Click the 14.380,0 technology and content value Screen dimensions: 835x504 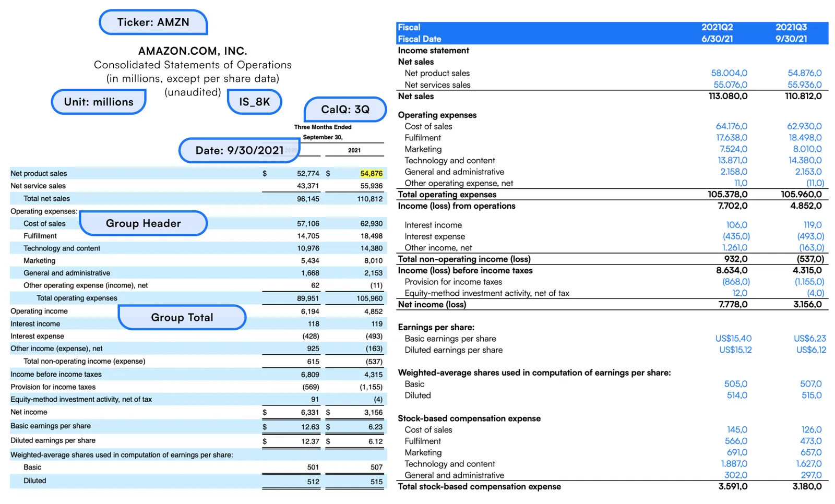(805, 161)
